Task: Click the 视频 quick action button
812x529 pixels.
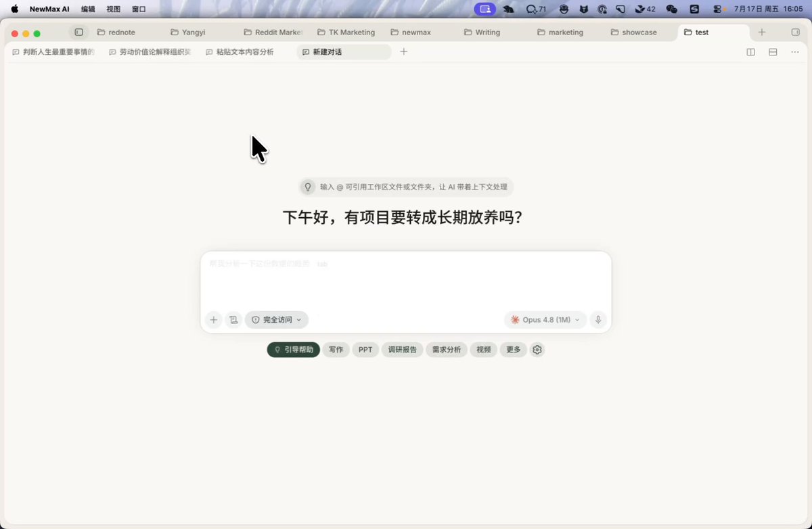Action: pos(483,350)
